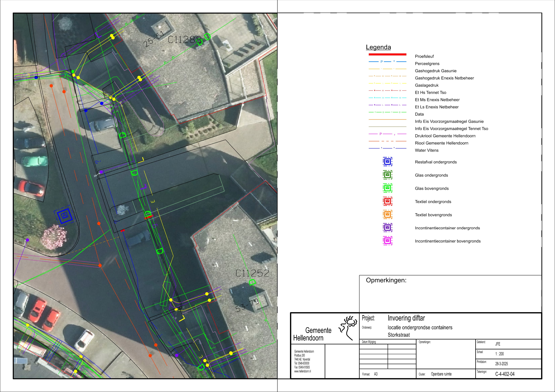Screen dimensions: 555x392
Task: Select the bright green Glas bovengronds icon
Action: point(387,188)
